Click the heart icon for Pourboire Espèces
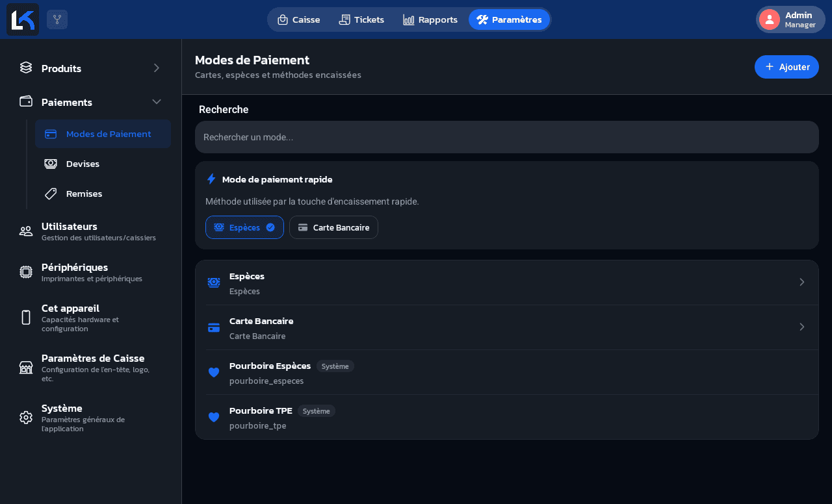 coord(214,372)
